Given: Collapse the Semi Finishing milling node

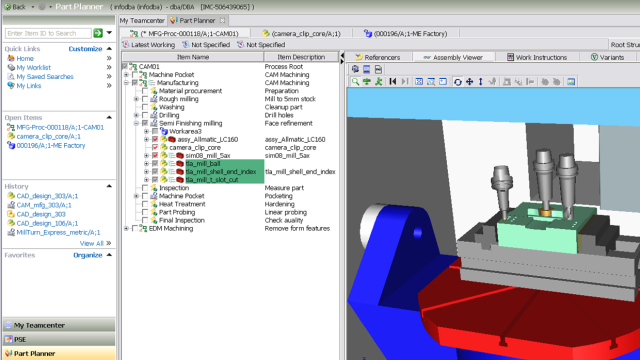Looking at the screenshot, I should click(x=137, y=123).
